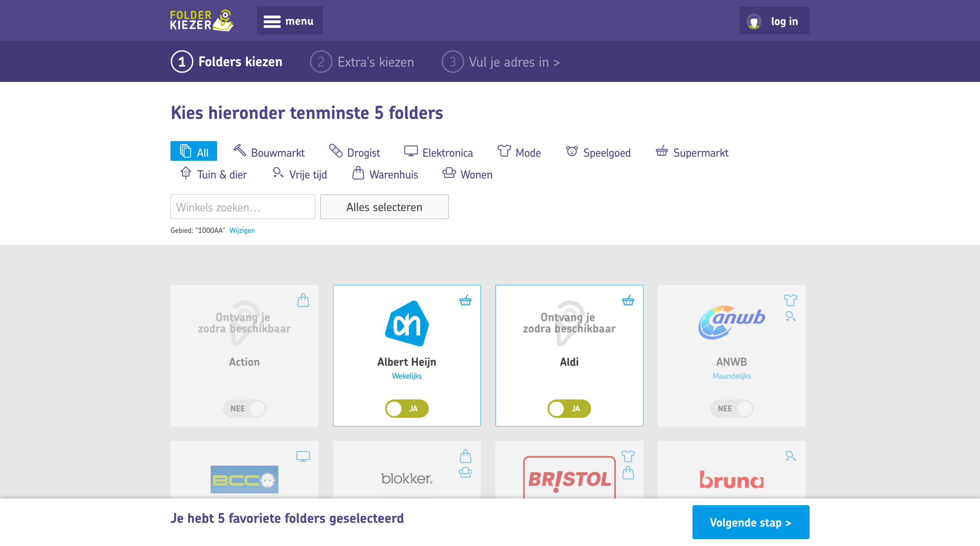This screenshot has width=980, height=546.
Task: Click the t-shirt icon on Bristol card
Action: 628,456
